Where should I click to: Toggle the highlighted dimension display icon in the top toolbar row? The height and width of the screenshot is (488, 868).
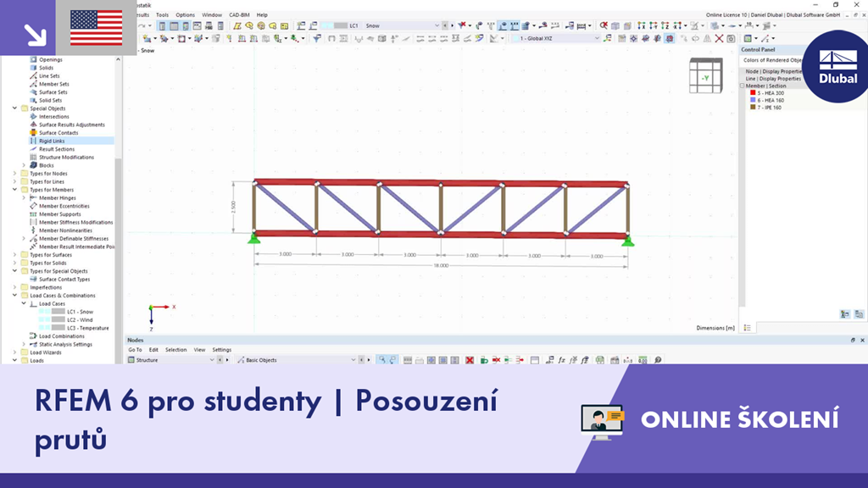coord(515,25)
